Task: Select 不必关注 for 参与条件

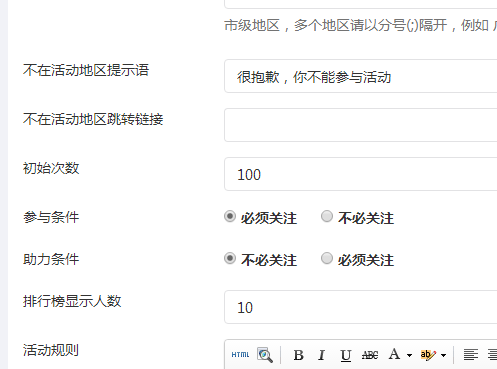Action: [327, 216]
